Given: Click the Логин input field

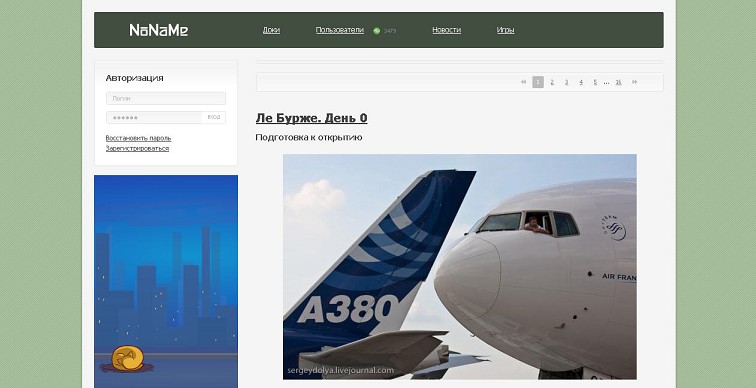Looking at the screenshot, I should 166,98.
